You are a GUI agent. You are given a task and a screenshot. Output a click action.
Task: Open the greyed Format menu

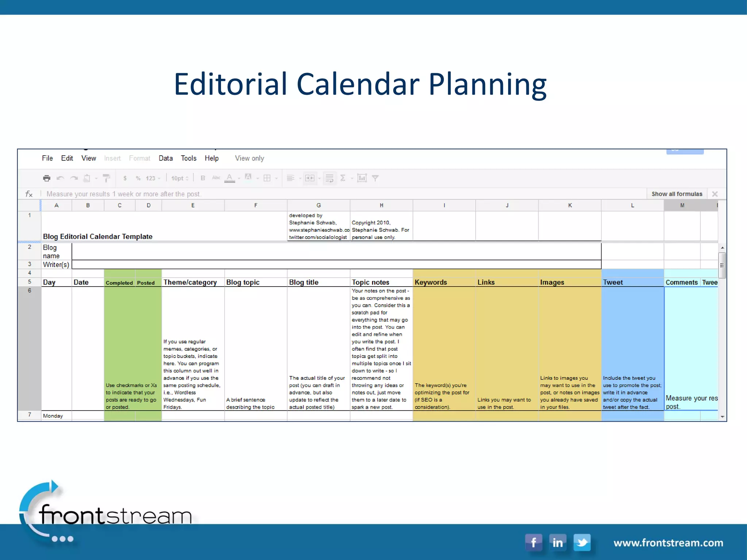[x=140, y=158]
